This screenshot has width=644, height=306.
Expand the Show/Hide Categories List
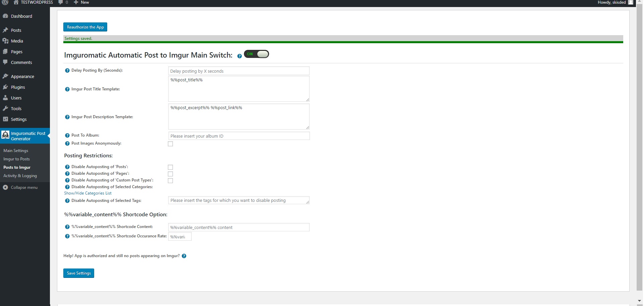click(x=88, y=193)
